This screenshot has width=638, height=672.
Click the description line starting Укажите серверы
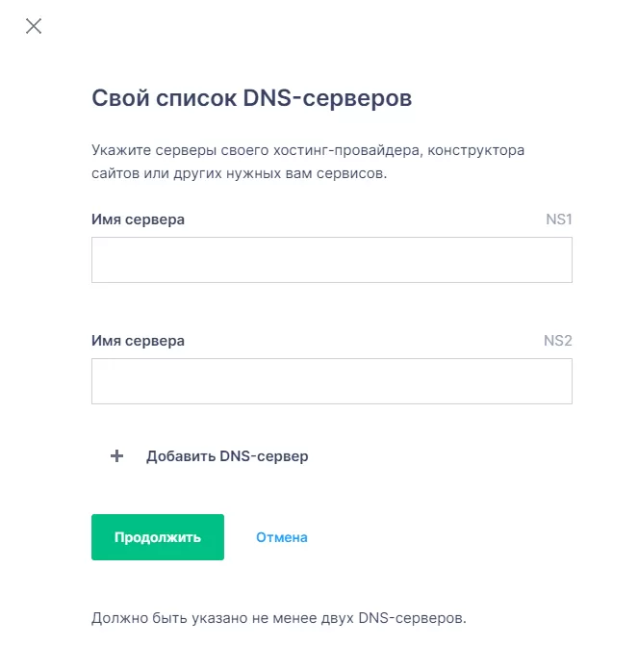308,150
